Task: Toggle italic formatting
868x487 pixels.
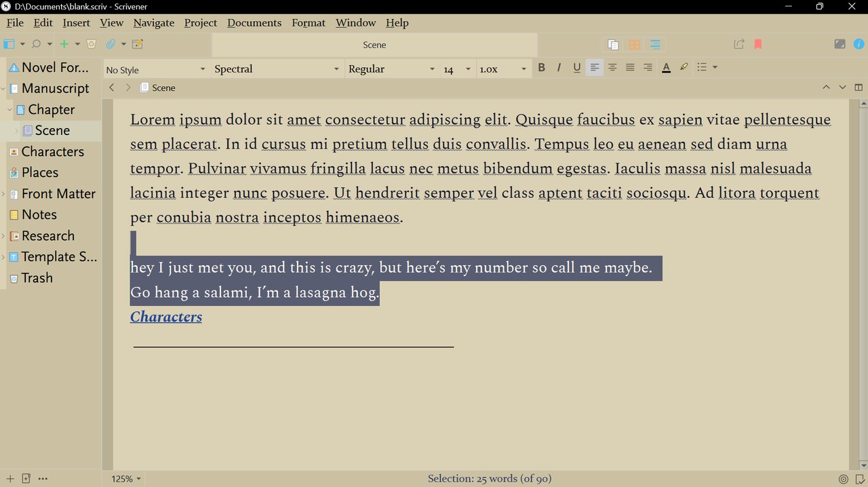Action: 559,67
